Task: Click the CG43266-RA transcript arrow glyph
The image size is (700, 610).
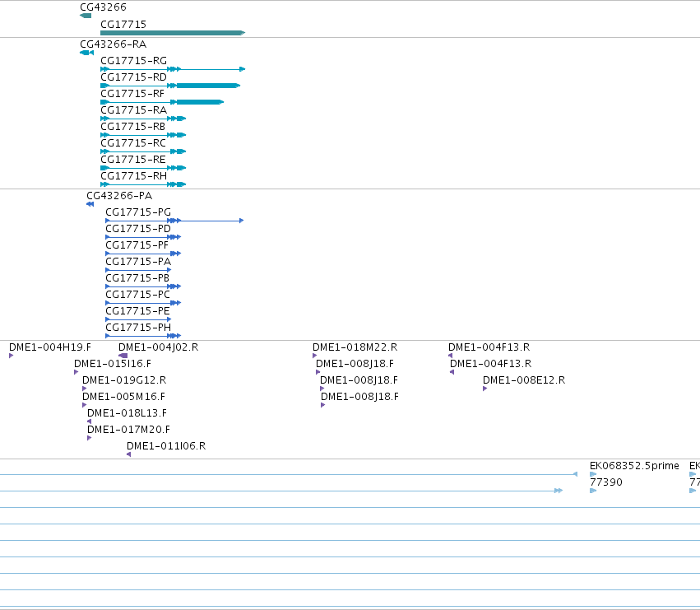Action: click(86, 53)
